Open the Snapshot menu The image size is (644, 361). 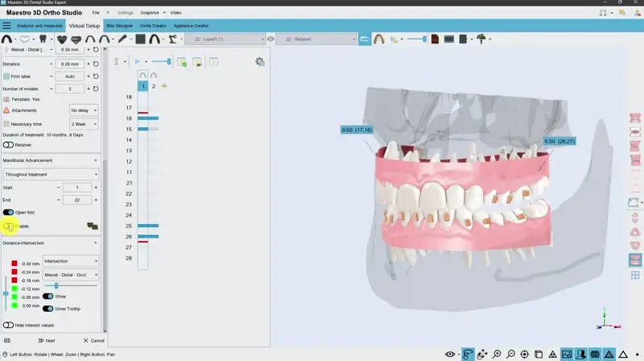click(x=149, y=13)
